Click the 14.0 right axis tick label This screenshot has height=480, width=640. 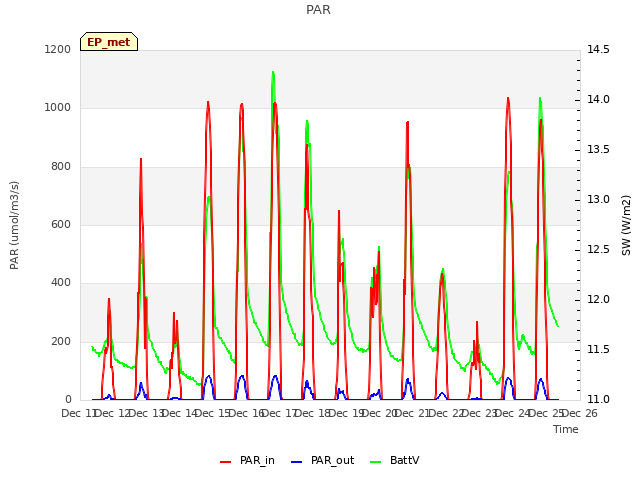pos(598,100)
